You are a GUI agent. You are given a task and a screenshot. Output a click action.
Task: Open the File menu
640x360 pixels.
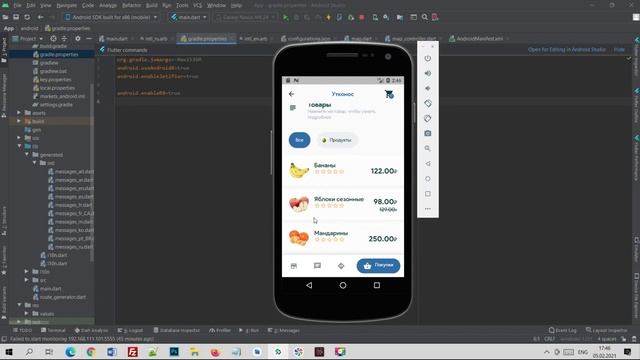point(17,6)
